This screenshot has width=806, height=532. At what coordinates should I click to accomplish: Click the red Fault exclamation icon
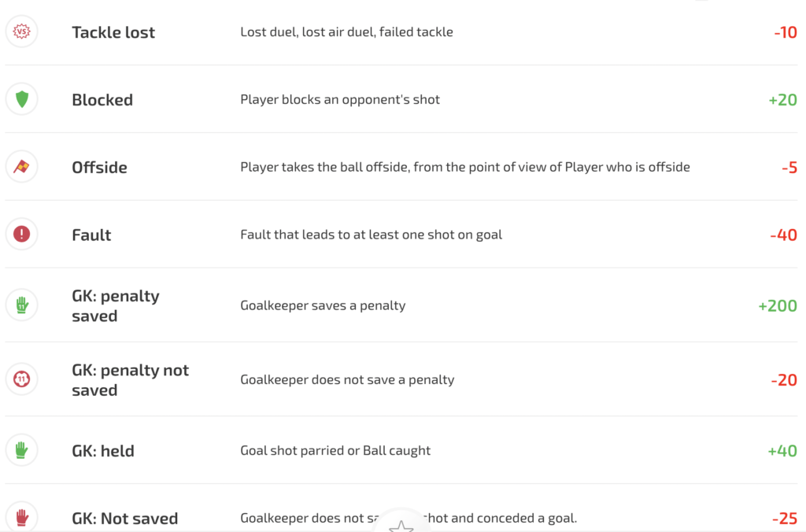[x=22, y=234]
